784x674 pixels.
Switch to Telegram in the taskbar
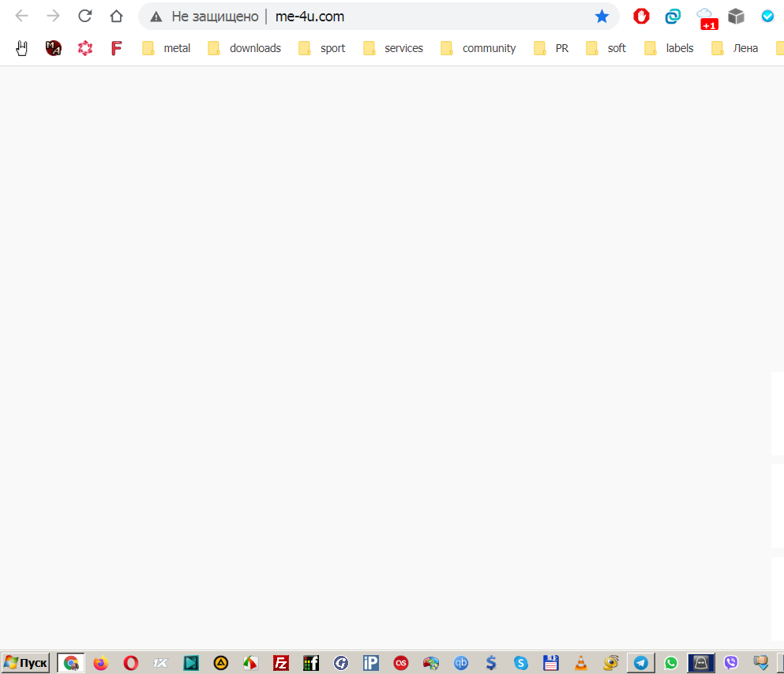(x=641, y=663)
